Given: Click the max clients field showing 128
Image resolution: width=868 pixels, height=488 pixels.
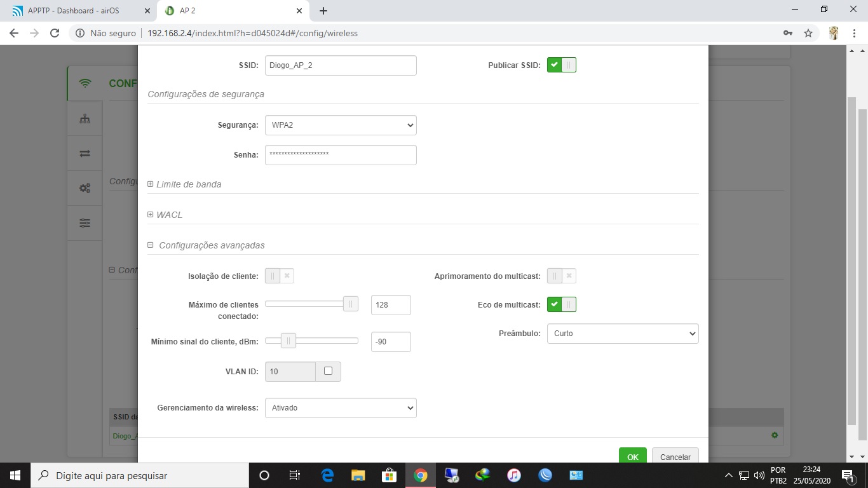Looking at the screenshot, I should (x=391, y=305).
